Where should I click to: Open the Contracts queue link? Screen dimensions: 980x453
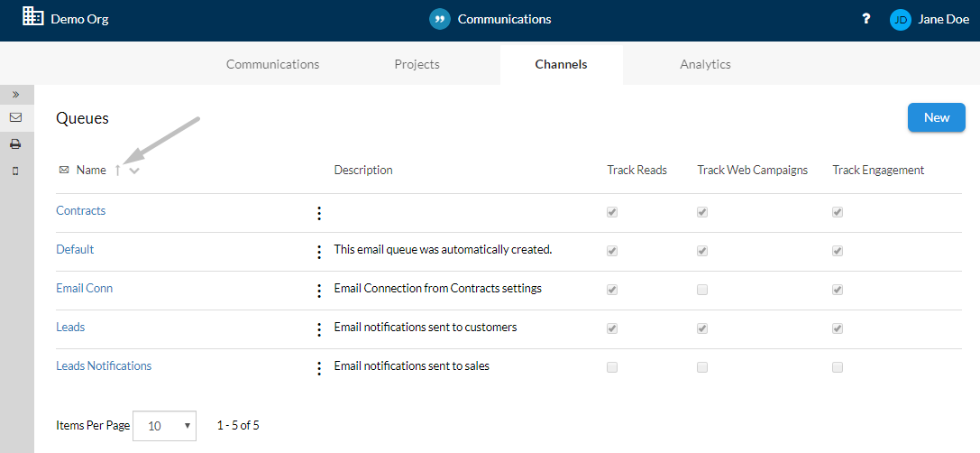80,211
